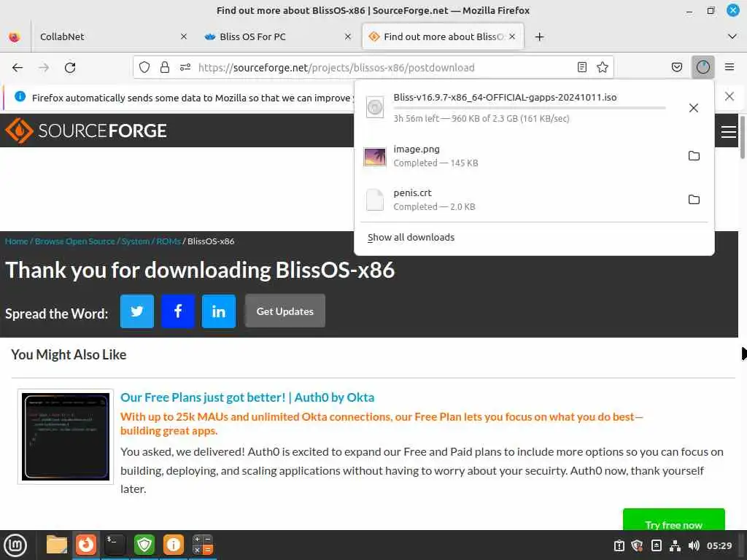Open a new tab
The image size is (747, 560).
[x=539, y=36]
